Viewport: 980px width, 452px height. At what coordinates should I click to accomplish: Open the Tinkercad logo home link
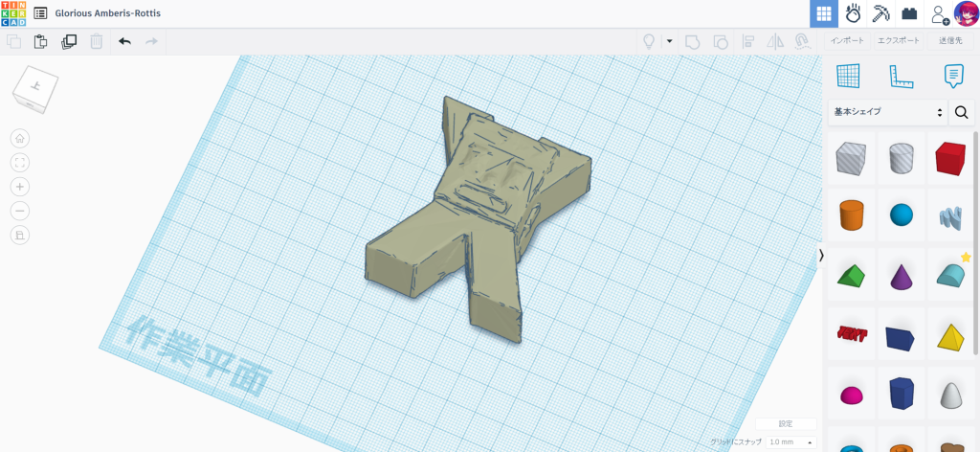point(13,13)
